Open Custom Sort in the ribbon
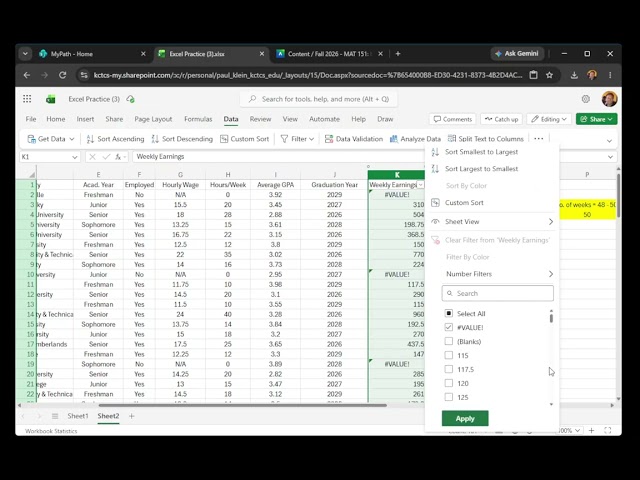Image resolution: width=640 pixels, height=480 pixels. (244, 139)
